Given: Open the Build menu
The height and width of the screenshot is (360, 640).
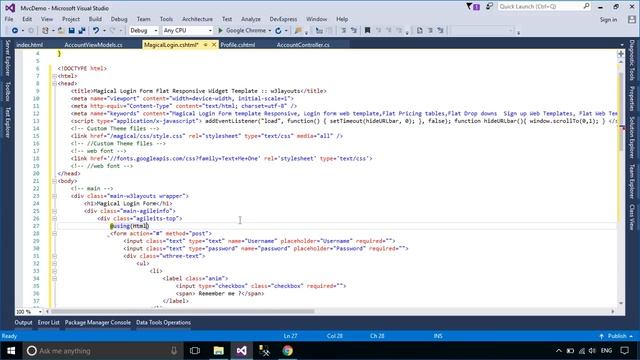Looking at the screenshot, I should click(95, 19).
